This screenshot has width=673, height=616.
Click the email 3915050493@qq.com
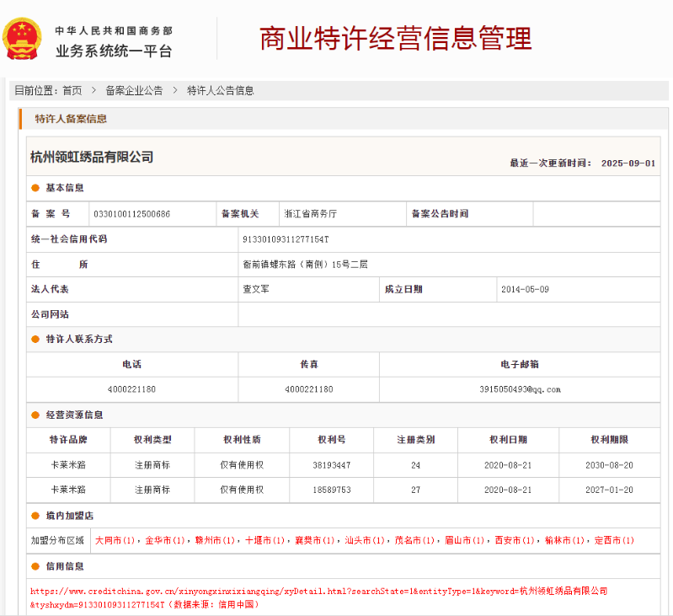pos(520,389)
